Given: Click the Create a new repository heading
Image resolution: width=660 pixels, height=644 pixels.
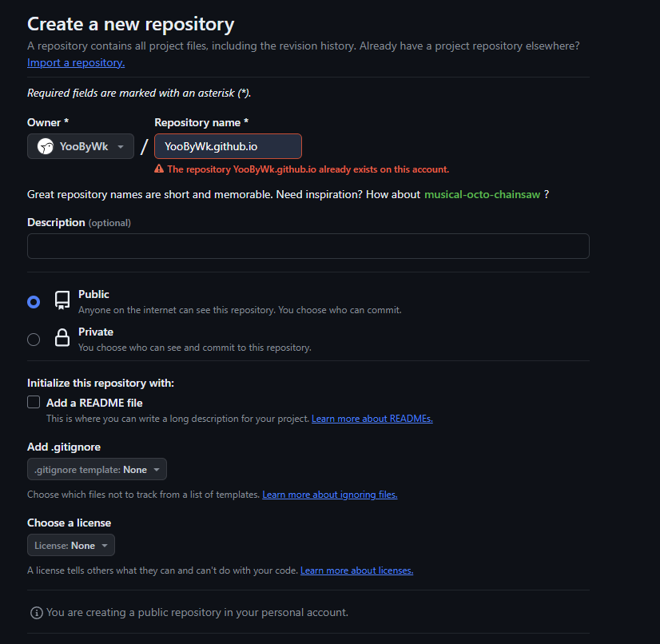Looking at the screenshot, I should tap(131, 25).
